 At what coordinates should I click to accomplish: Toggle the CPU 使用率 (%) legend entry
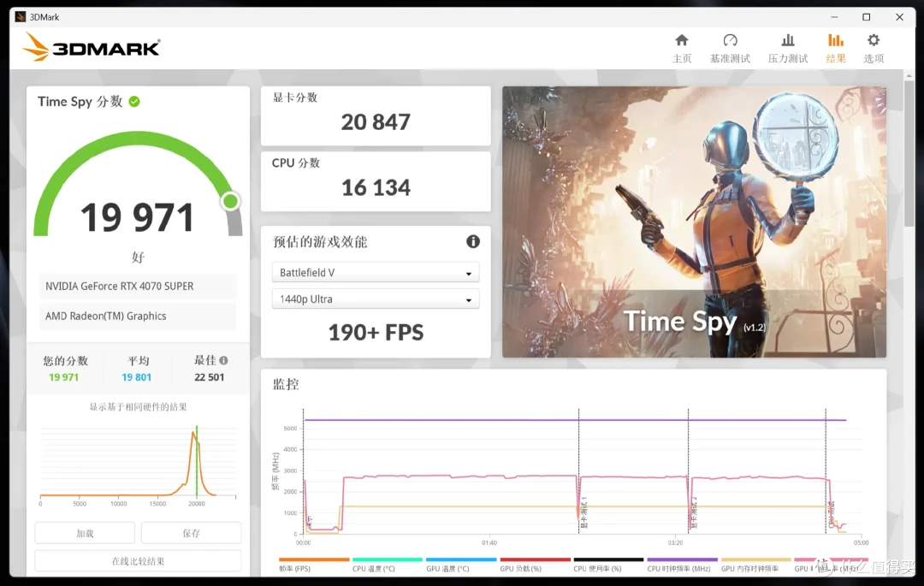(608, 565)
